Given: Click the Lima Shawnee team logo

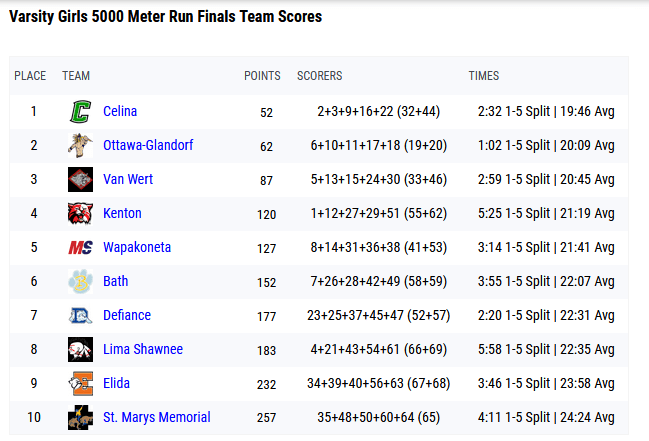Looking at the screenshot, I should coord(80,350).
